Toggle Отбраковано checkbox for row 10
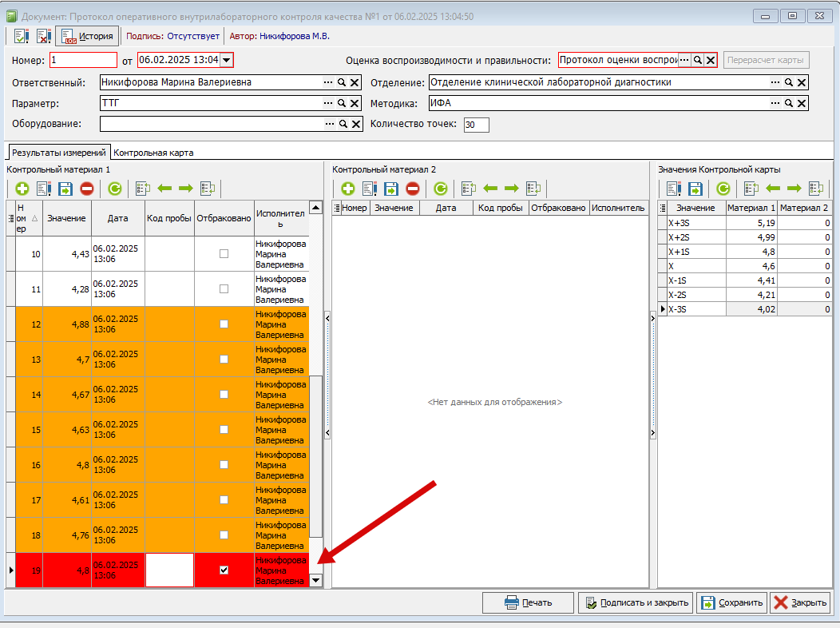This screenshot has height=628, width=840. point(224,254)
